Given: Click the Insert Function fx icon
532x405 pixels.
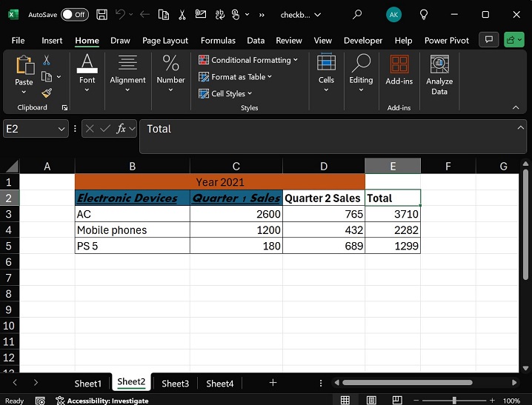Looking at the screenshot, I should (122, 129).
